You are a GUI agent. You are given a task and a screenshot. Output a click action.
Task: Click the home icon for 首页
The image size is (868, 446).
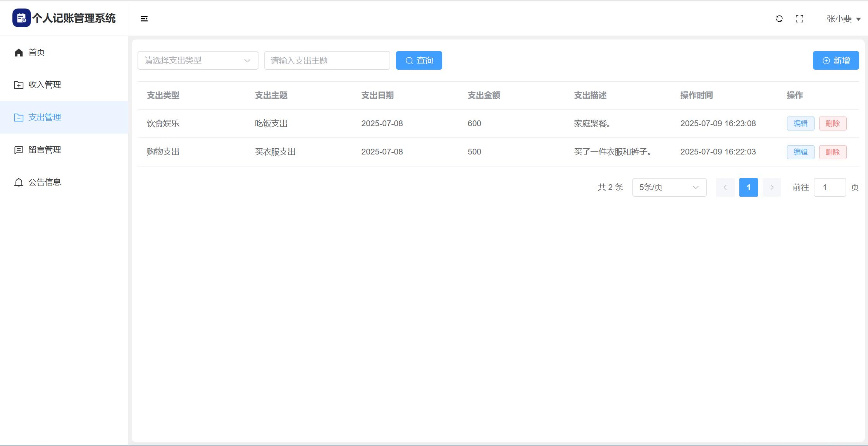point(19,52)
